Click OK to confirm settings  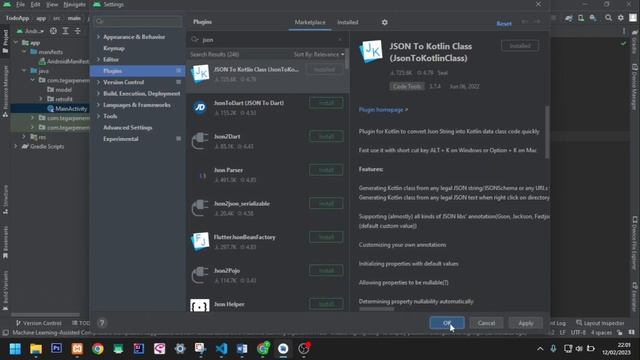447,323
